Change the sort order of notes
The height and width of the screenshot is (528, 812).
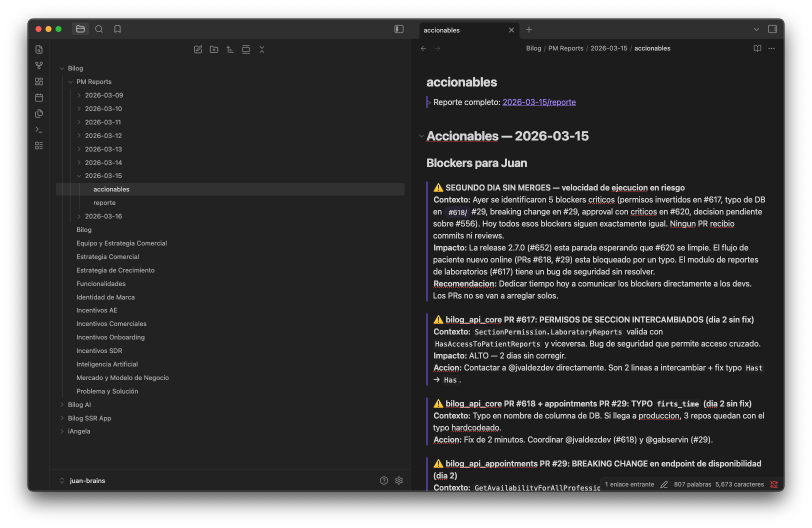click(229, 49)
